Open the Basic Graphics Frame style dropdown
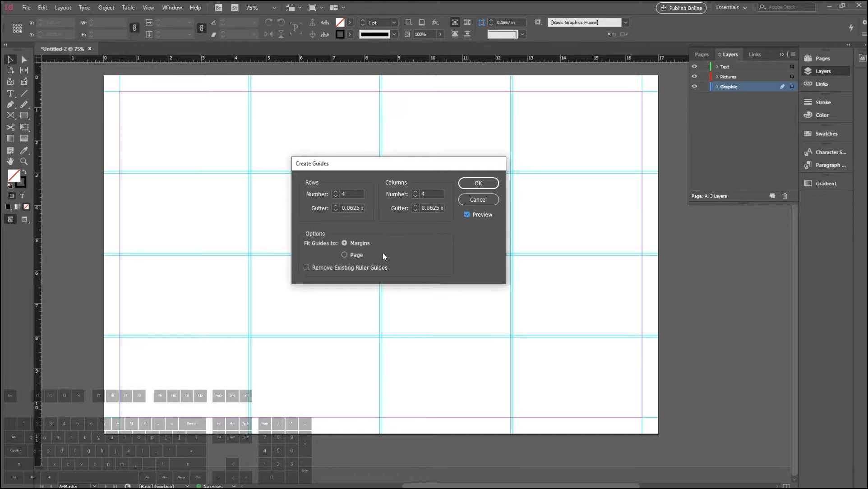 [625, 23]
